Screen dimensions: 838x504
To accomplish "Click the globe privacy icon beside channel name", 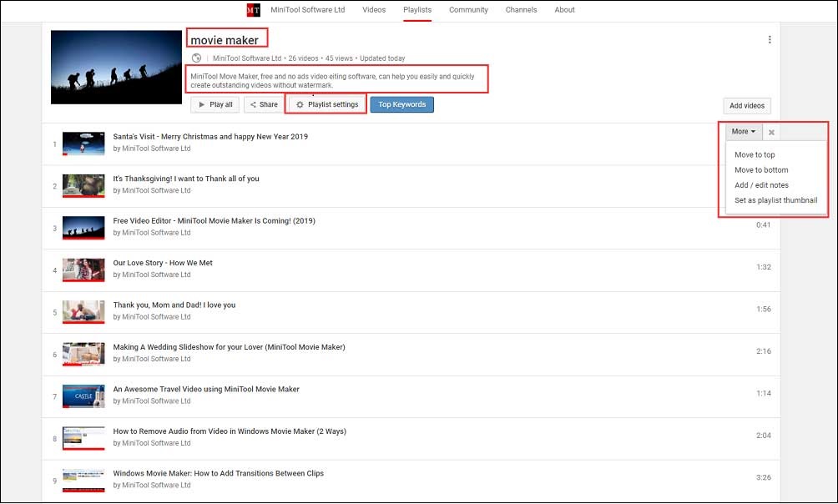I will 195,58.
